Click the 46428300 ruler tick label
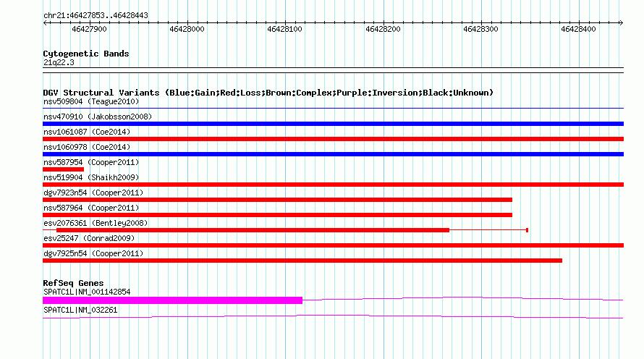 tap(480, 29)
